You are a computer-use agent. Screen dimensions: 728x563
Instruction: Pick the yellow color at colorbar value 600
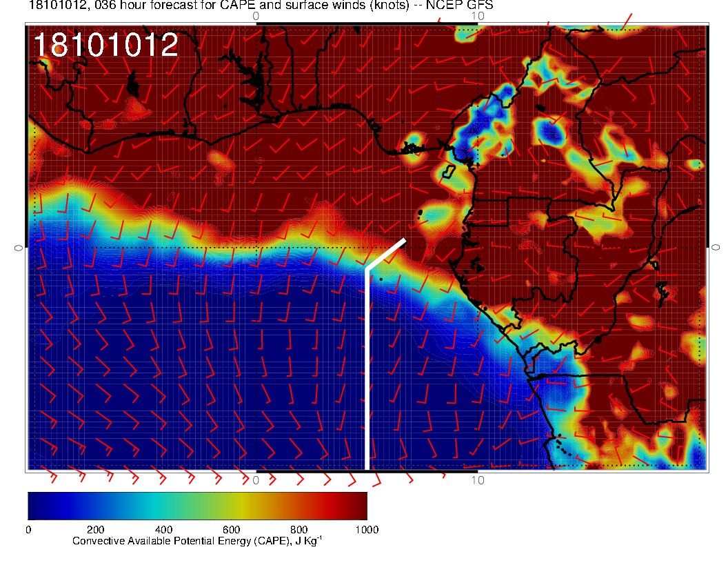pos(231,505)
